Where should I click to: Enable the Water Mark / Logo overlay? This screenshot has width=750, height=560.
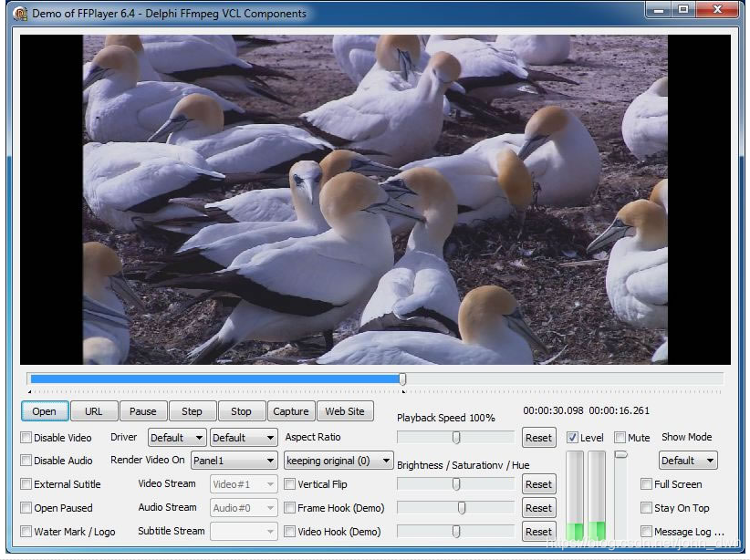click(26, 531)
